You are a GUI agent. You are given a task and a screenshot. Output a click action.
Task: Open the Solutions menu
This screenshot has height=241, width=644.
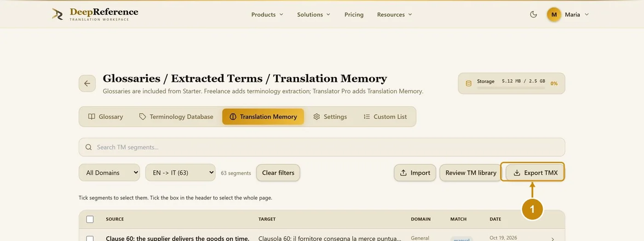[314, 14]
